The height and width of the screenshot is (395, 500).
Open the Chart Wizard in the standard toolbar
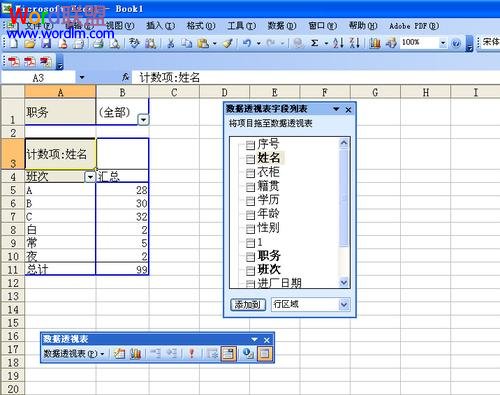(x=375, y=43)
